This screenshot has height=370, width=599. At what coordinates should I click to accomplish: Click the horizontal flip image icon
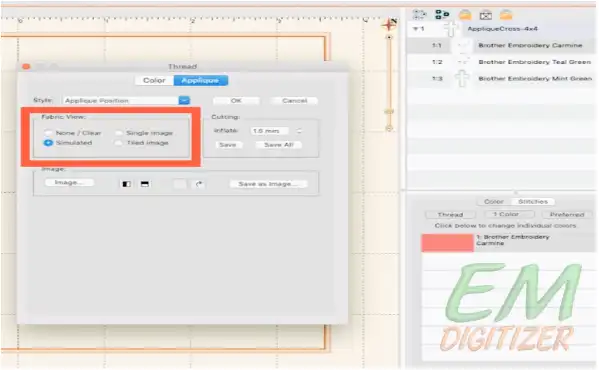tap(126, 184)
